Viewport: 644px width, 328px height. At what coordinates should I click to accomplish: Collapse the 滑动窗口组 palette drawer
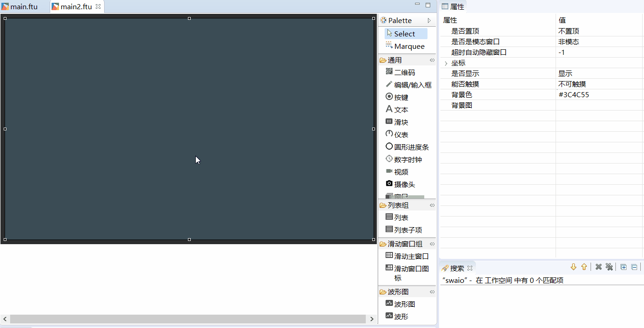click(407, 244)
